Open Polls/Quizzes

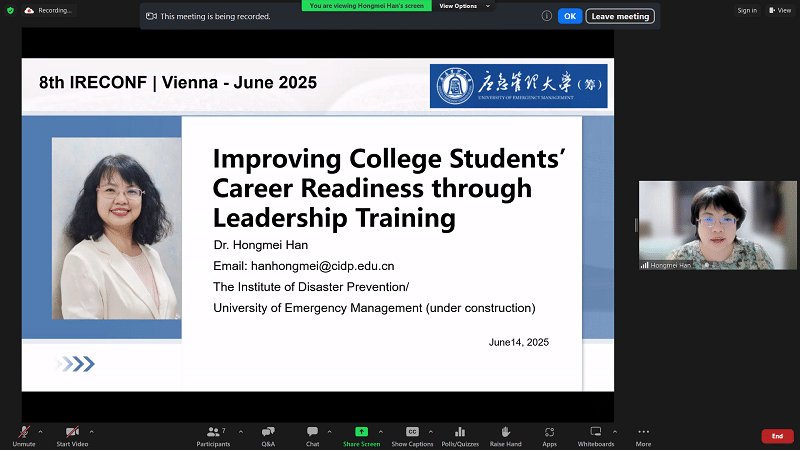[x=460, y=434]
